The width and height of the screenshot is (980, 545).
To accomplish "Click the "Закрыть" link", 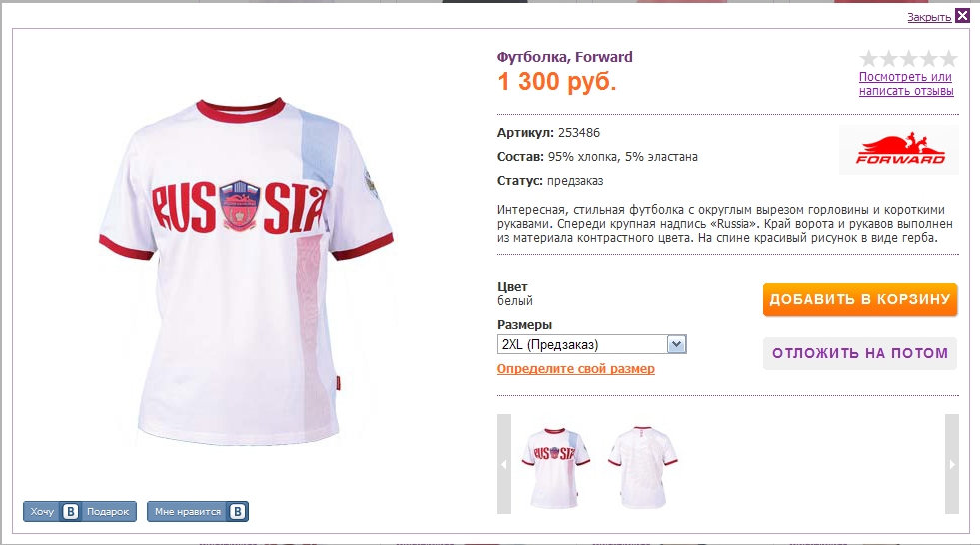I will pos(928,17).
